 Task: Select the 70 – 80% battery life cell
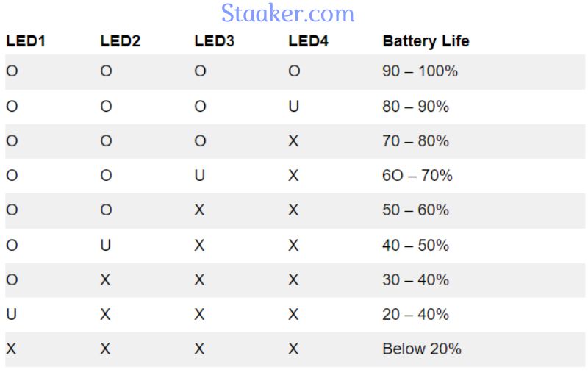click(x=415, y=141)
